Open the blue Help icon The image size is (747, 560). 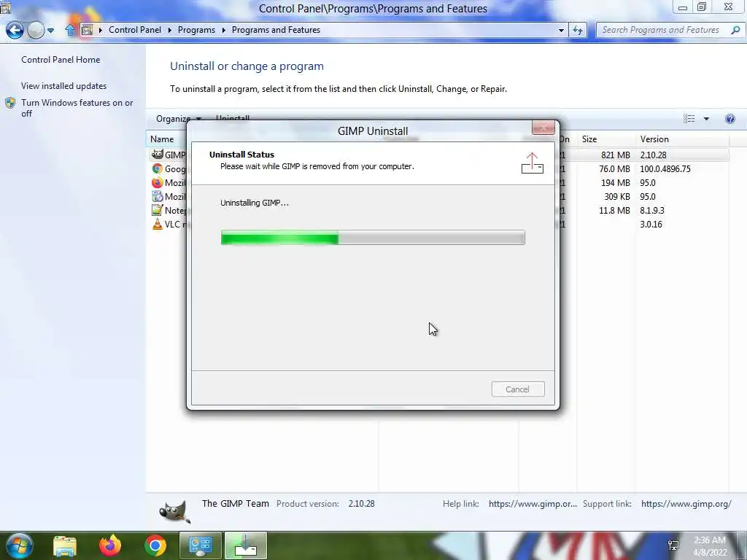(x=729, y=119)
